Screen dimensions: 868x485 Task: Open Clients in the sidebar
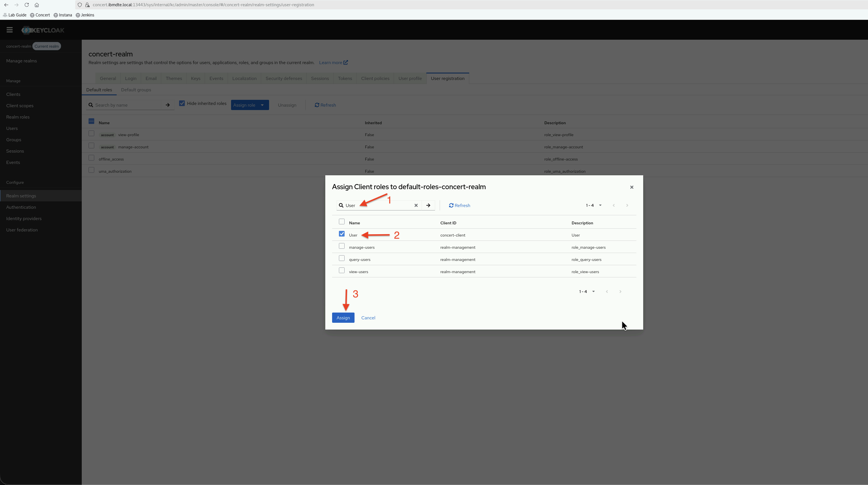click(x=13, y=94)
